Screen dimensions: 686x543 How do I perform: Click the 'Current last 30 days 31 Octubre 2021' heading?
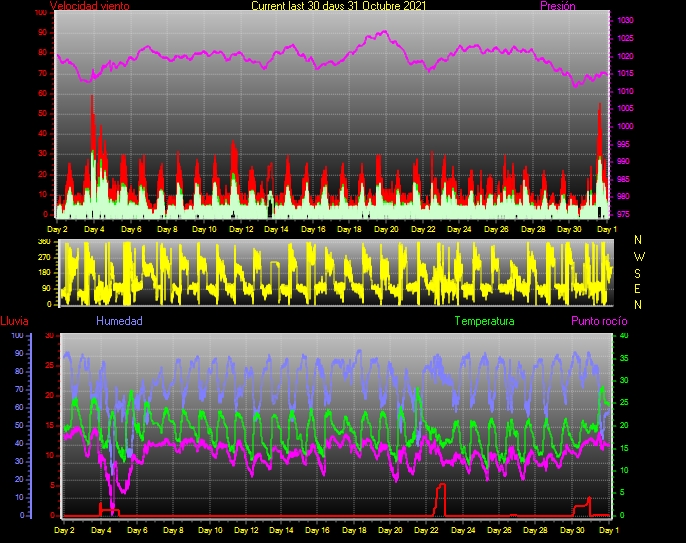338,6
